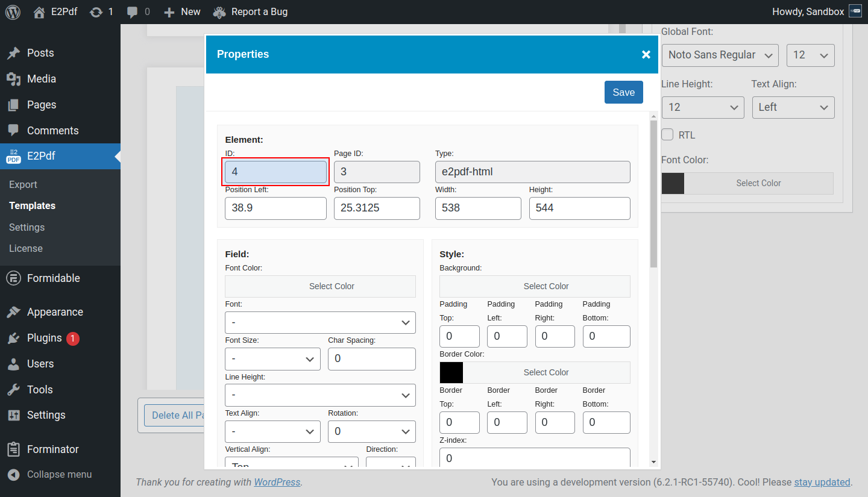The image size is (868, 497).
Task: Click the WordPress logo icon
Action: click(13, 11)
